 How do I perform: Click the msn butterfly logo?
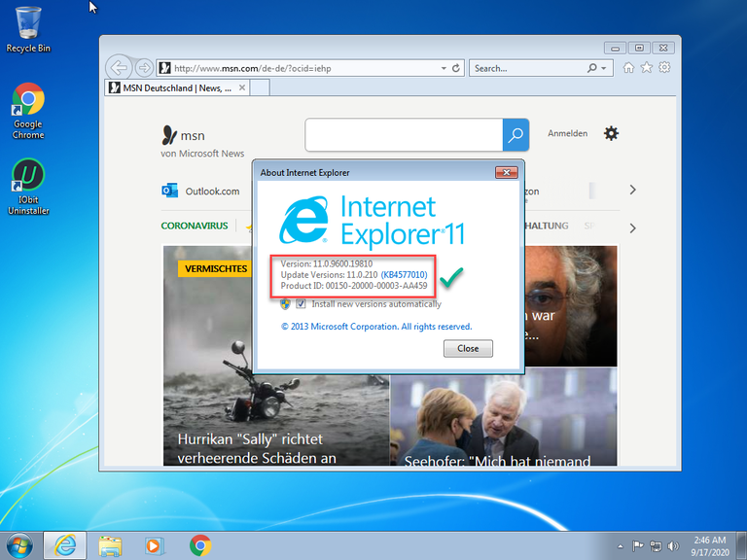(169, 135)
